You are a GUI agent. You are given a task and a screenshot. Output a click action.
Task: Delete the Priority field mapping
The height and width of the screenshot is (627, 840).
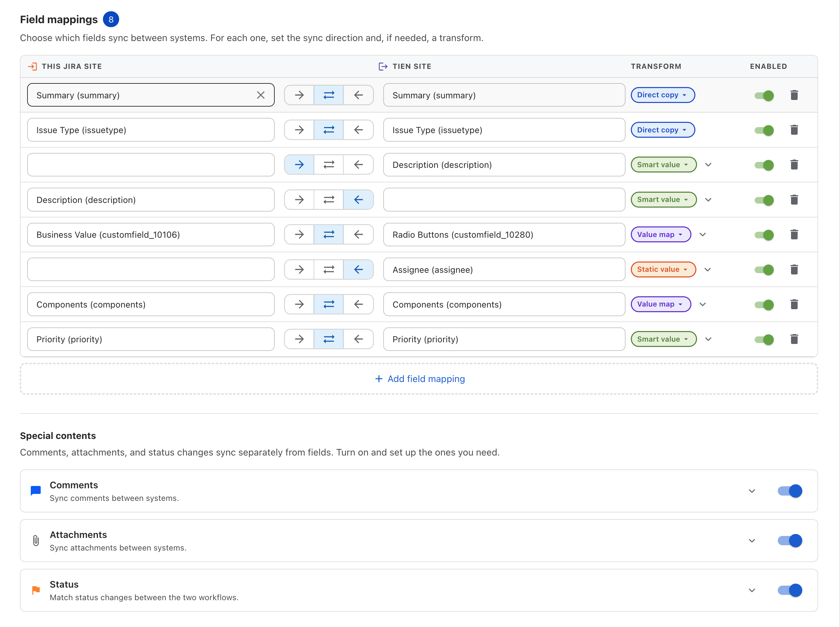(x=794, y=339)
